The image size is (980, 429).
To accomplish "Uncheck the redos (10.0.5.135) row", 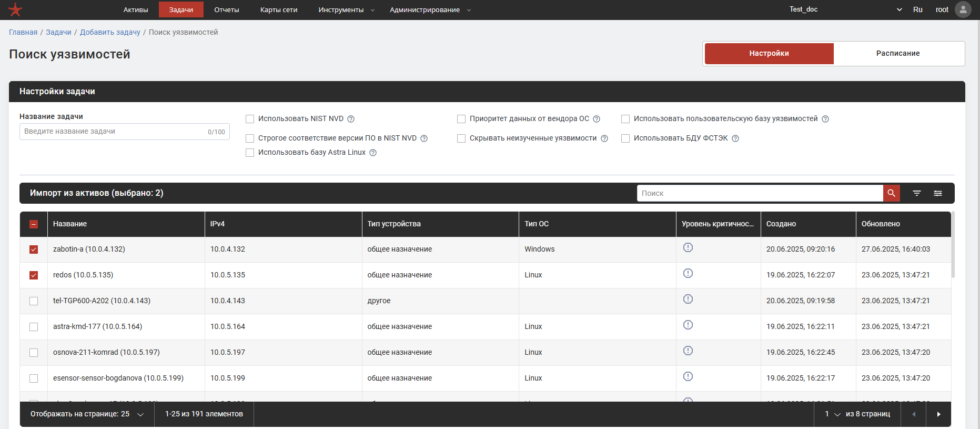I will pyautogui.click(x=34, y=275).
